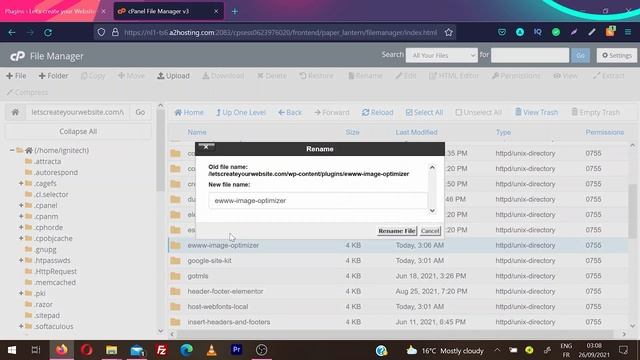Collapse the /home/ignitech root node
The height and width of the screenshot is (360, 640).
tap(12, 150)
